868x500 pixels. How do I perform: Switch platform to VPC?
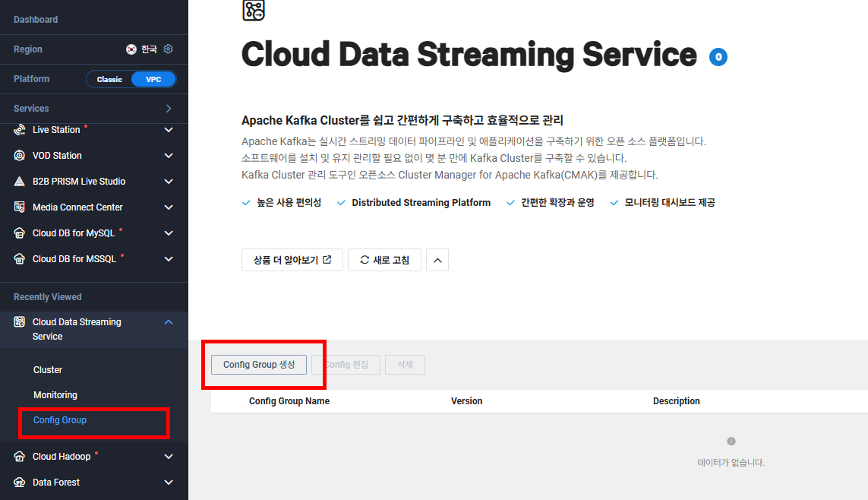coord(153,79)
